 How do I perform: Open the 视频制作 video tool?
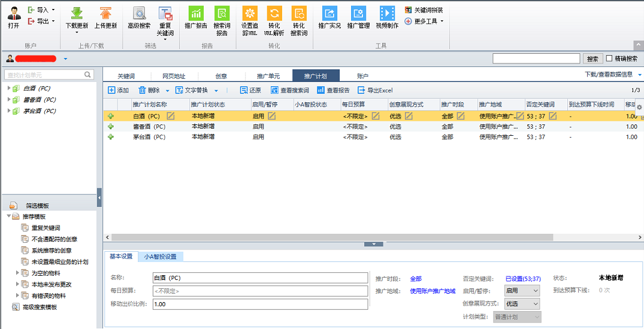(x=387, y=14)
